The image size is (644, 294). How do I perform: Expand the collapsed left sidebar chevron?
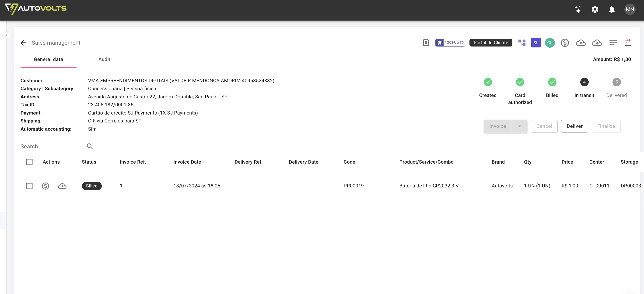coord(6,35)
